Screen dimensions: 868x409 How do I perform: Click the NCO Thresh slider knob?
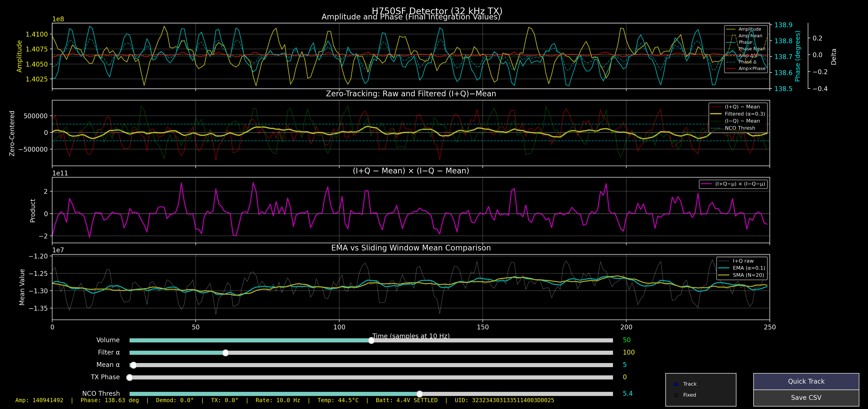[420, 394]
